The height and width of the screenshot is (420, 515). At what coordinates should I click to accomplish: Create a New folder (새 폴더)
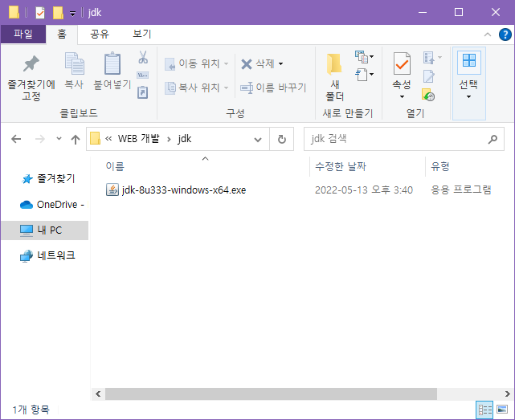[x=335, y=77]
